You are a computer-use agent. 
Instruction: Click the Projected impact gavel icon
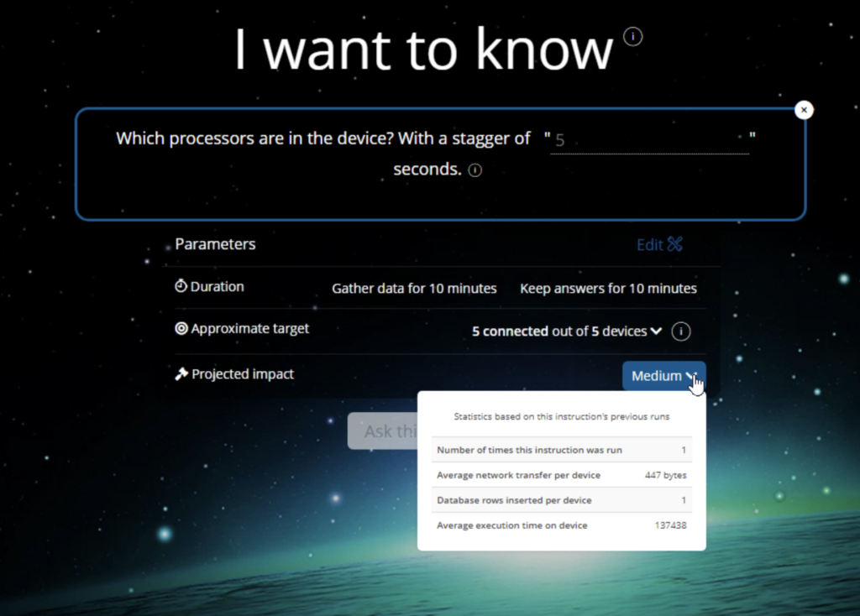181,374
